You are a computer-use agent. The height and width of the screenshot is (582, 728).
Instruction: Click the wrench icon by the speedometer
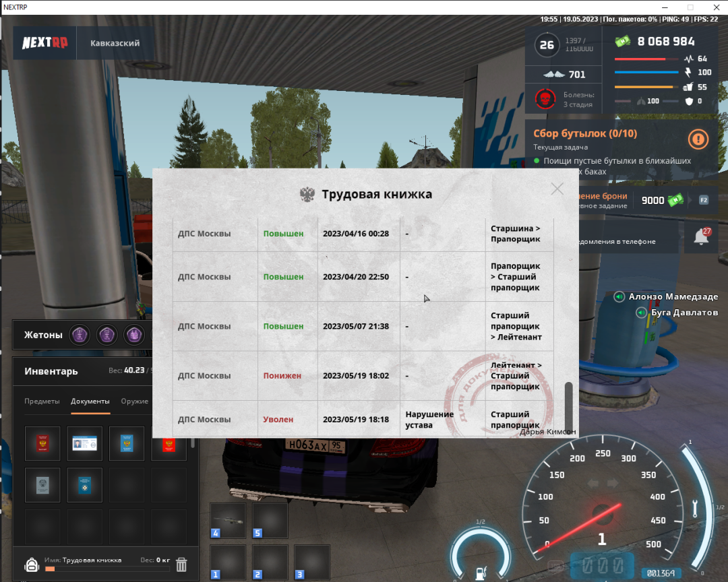point(695,508)
